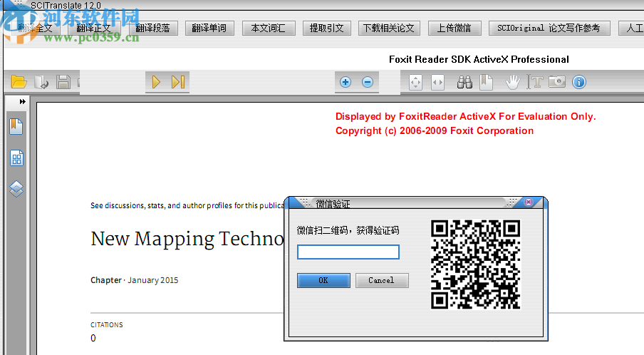644x355 pixels.
Task: Click the yellow play arrow icon
Action: pos(156,82)
